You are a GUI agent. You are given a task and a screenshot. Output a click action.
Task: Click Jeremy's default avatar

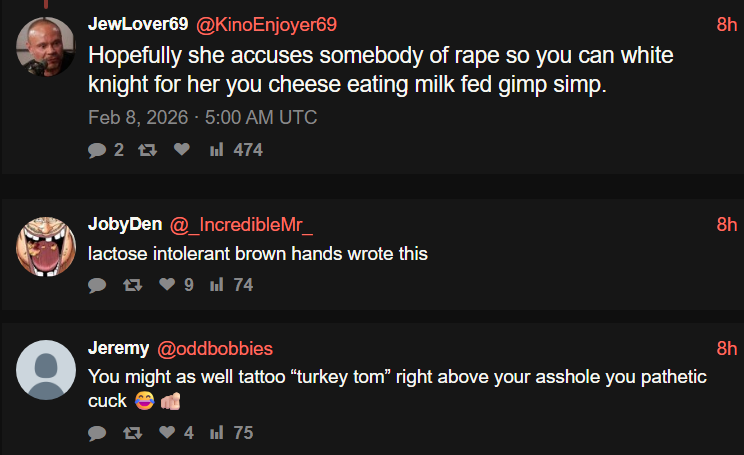46,370
